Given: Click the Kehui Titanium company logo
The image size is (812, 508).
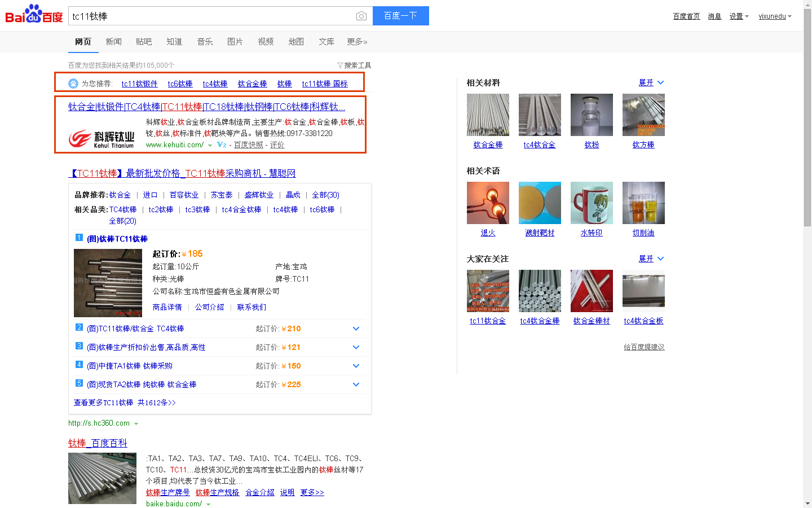Looking at the screenshot, I should tap(101, 139).
